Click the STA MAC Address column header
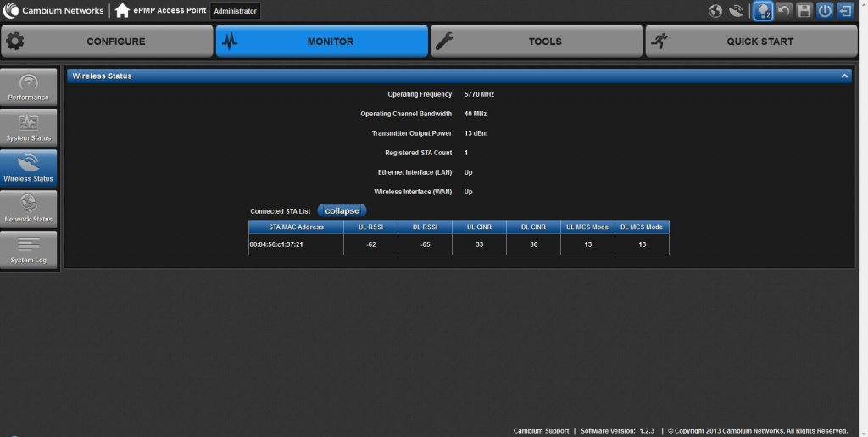Viewport: 868px width, 437px height. click(296, 227)
